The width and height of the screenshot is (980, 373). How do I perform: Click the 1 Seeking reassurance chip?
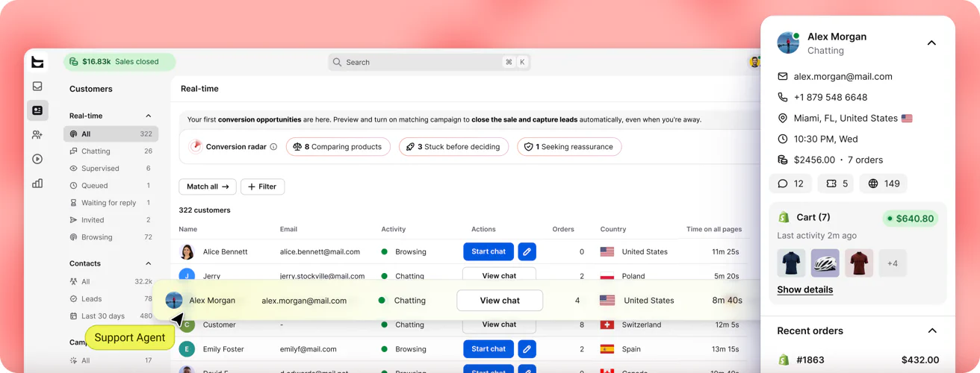coord(569,147)
